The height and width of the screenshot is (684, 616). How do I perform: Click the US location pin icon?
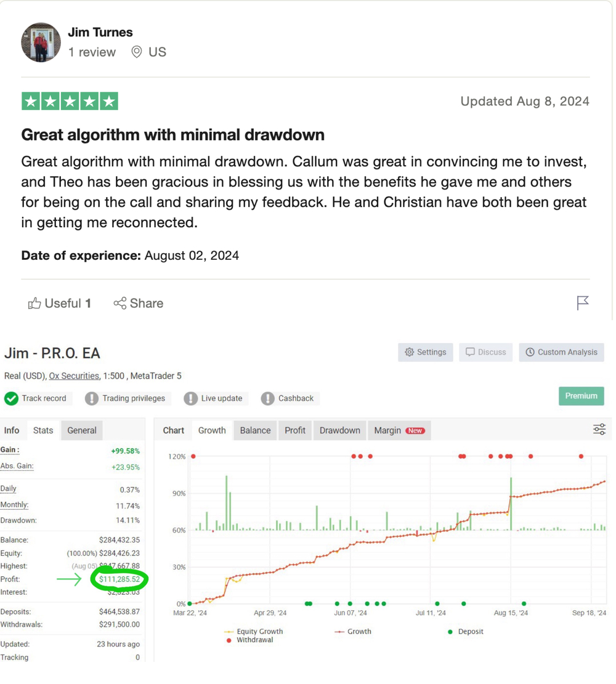(137, 52)
